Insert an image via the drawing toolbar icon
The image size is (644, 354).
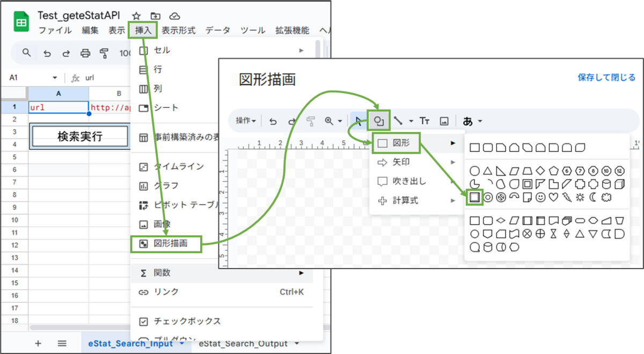coord(444,121)
